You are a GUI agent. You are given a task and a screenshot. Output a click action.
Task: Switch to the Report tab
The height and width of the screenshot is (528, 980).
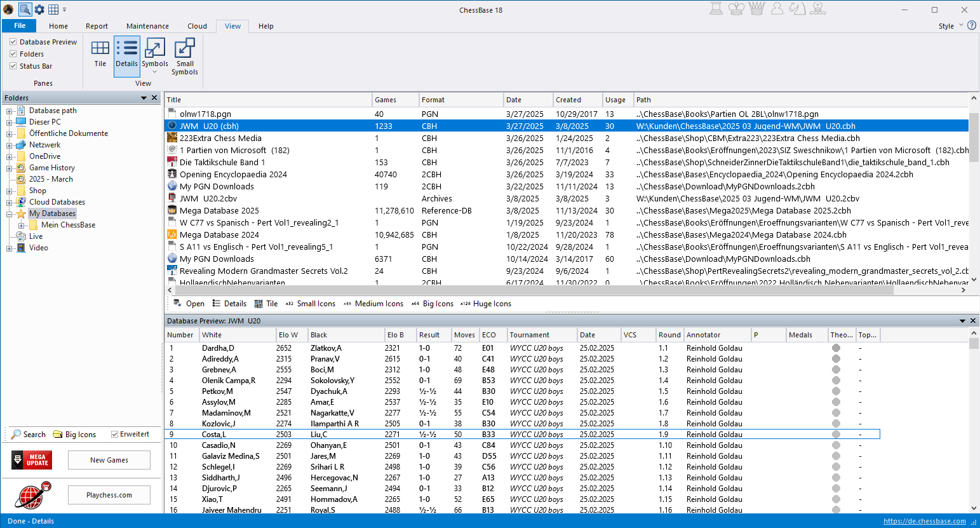click(x=97, y=26)
